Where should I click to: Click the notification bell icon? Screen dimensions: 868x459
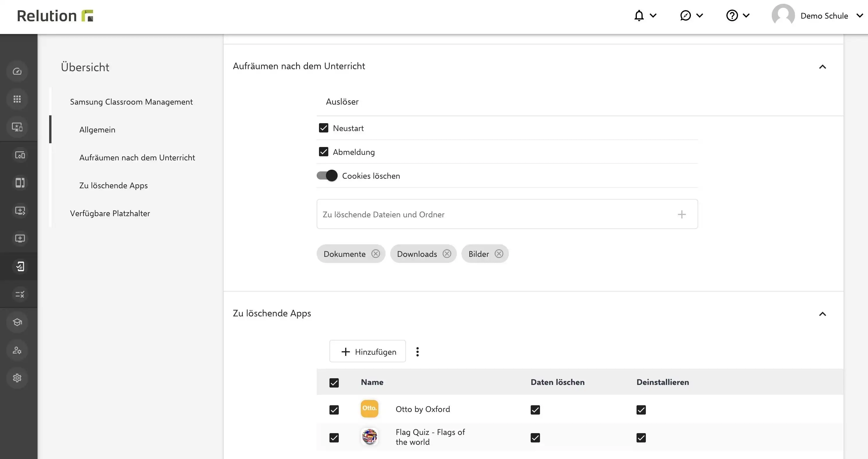click(639, 15)
